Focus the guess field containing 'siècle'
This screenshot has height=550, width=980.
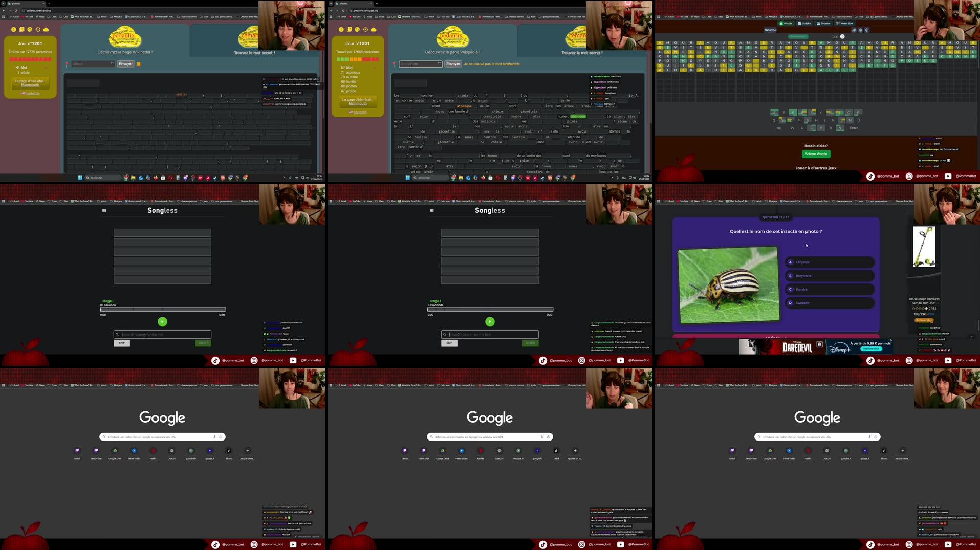click(93, 64)
